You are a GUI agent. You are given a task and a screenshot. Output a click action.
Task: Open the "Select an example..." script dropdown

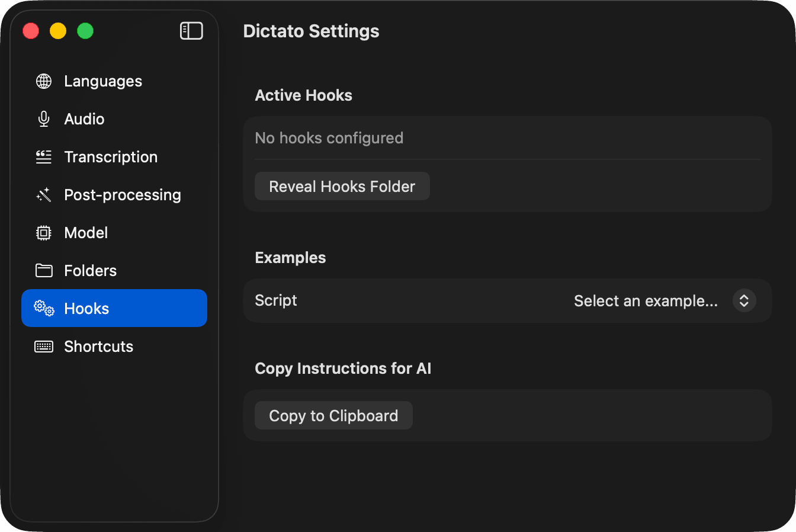click(646, 300)
